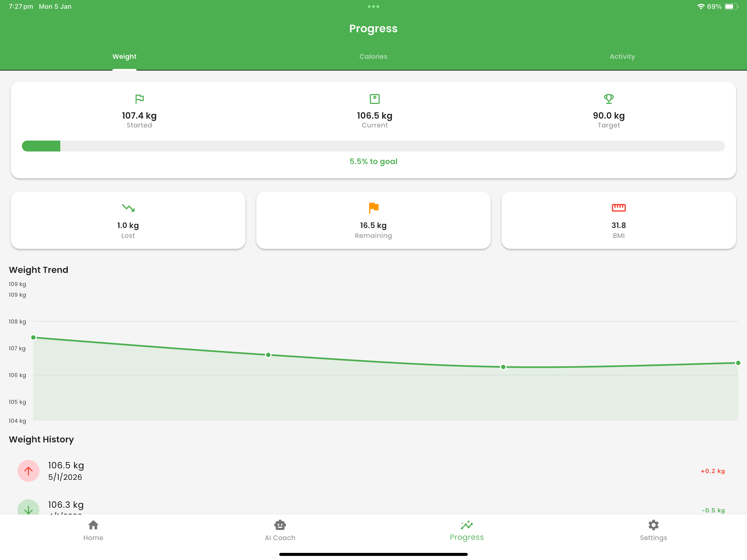Screen dimensions: 747x560
Task: Open the Activity tab
Action: pos(622,56)
